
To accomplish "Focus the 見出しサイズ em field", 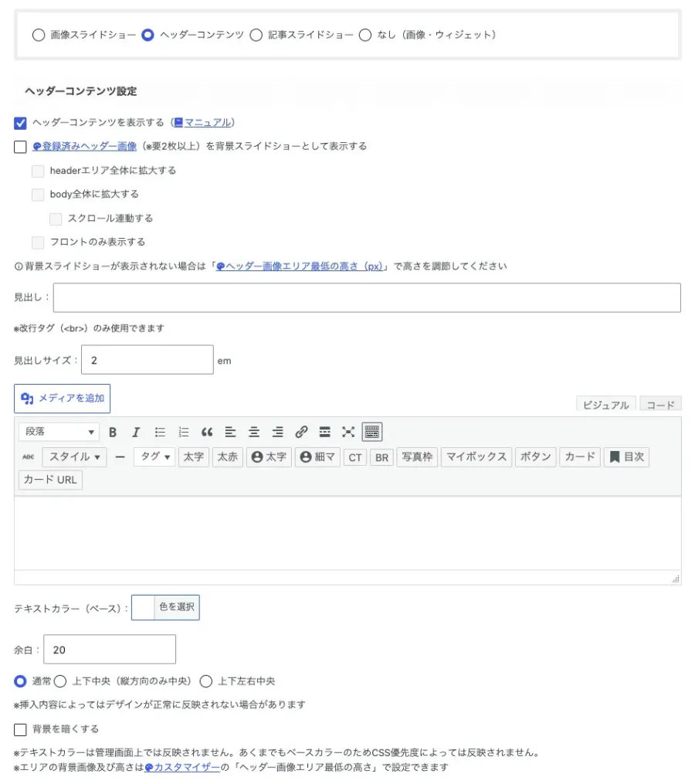I will coord(147,360).
